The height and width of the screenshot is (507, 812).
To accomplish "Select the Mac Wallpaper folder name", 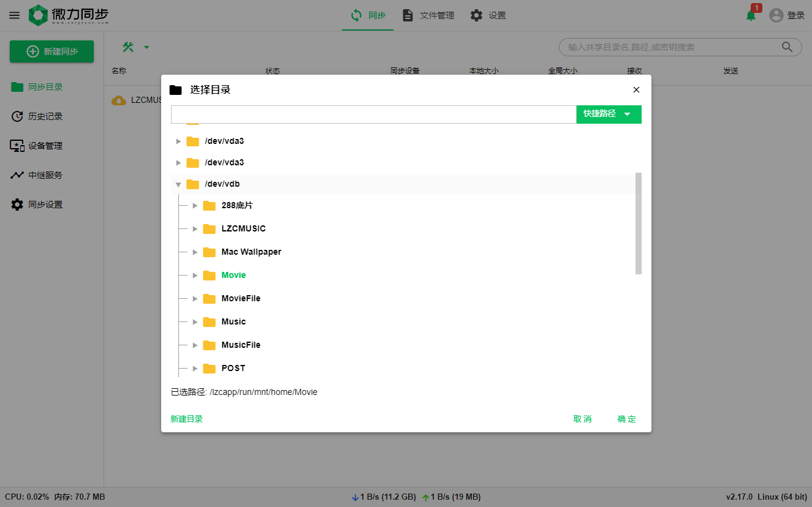I will (x=251, y=252).
